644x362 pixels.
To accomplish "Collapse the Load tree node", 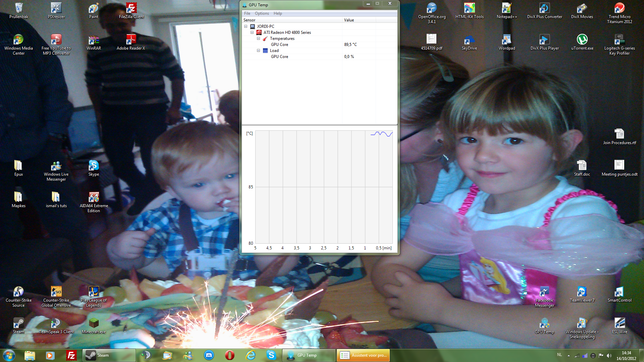I will coord(258,51).
